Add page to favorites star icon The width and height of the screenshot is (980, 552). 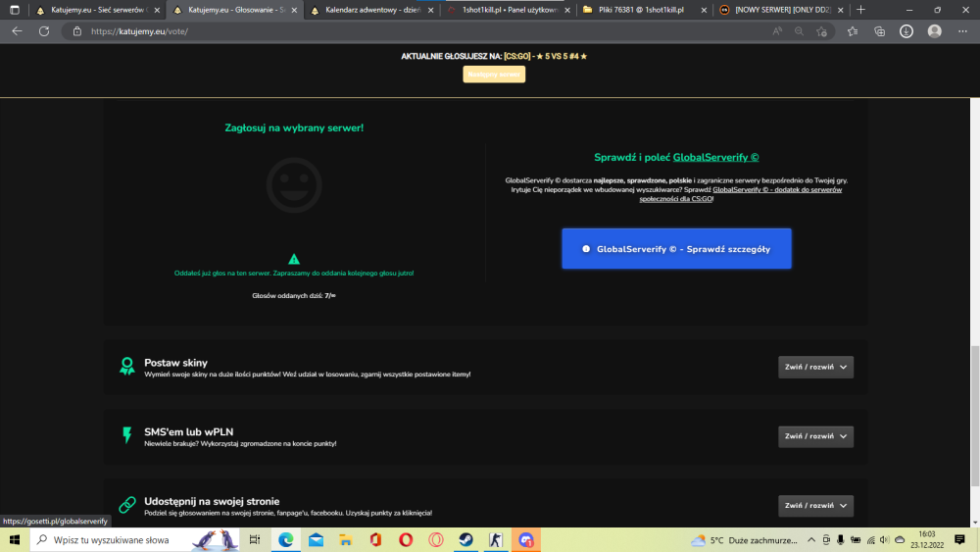click(x=821, y=31)
